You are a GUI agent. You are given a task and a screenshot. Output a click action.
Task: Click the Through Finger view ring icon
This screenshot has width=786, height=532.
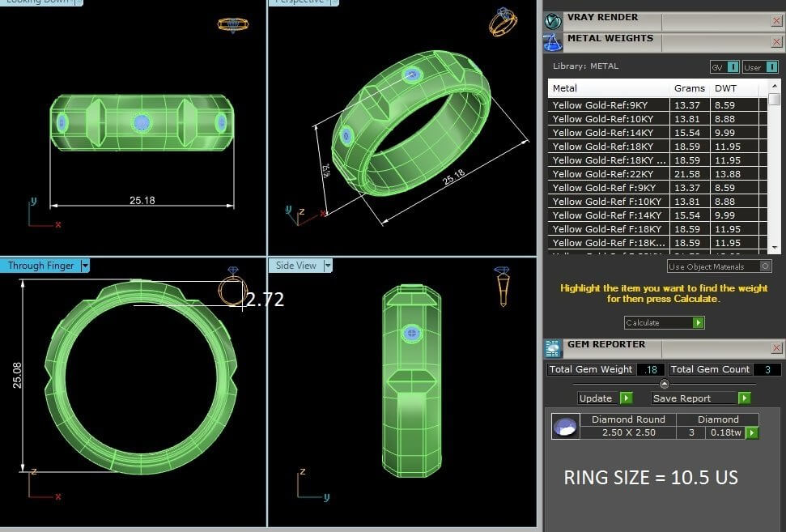(232, 287)
